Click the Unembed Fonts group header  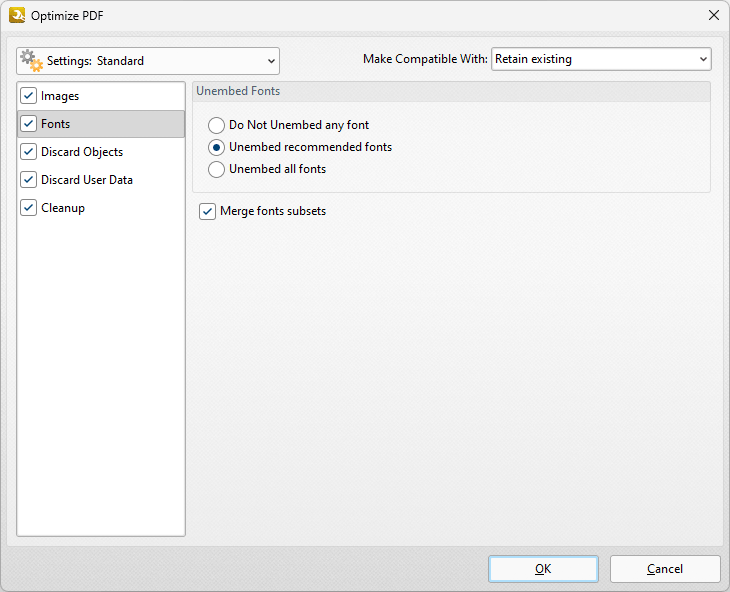pos(451,91)
